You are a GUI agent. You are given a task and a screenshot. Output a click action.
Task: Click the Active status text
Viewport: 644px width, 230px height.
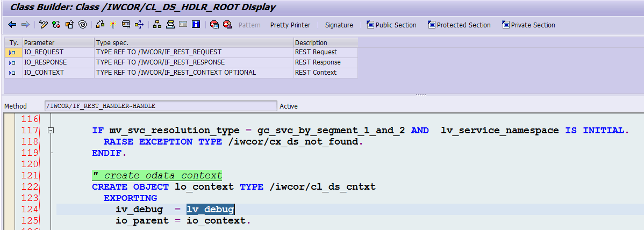pos(289,106)
